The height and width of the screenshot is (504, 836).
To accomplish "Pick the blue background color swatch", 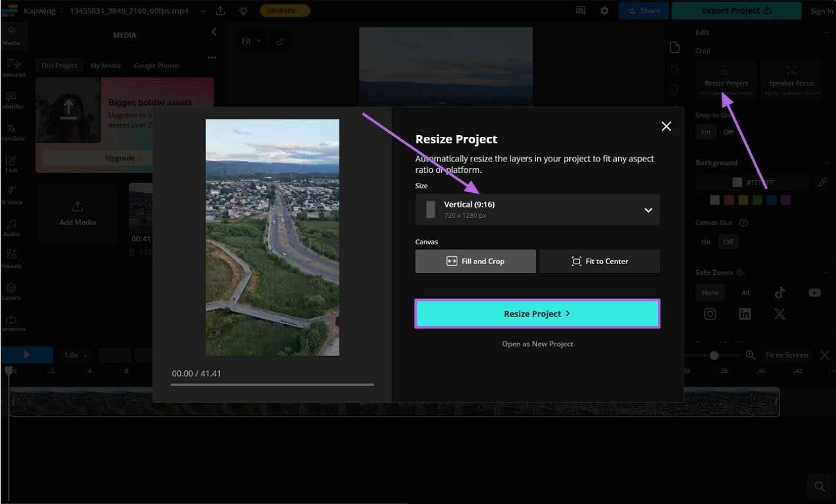I will coord(772,201).
